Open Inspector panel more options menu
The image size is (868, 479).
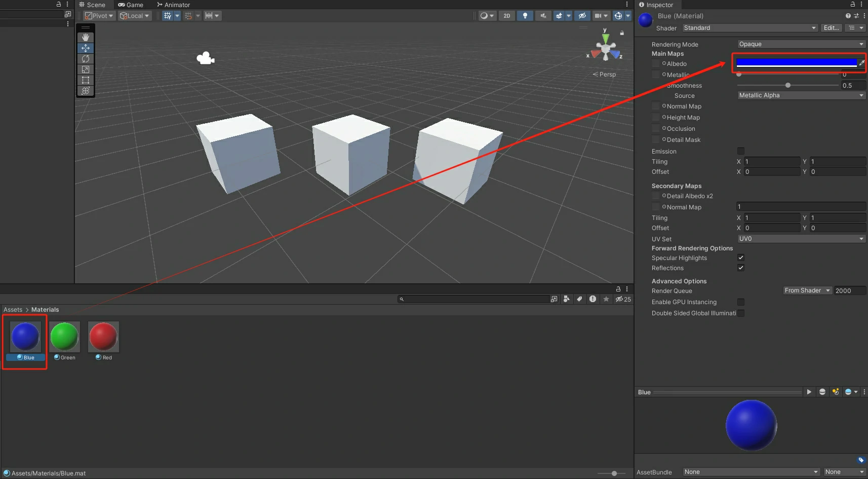(861, 4)
